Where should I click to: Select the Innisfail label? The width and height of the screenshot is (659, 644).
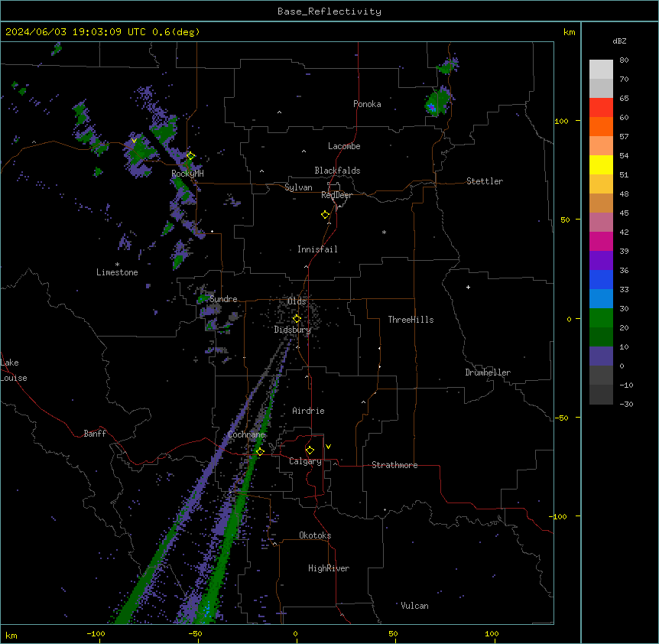[317, 249]
